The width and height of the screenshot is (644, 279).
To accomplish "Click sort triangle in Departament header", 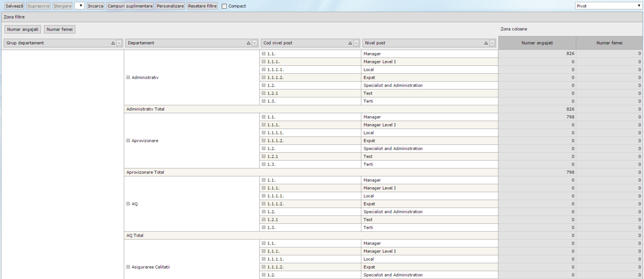I will [x=248, y=43].
